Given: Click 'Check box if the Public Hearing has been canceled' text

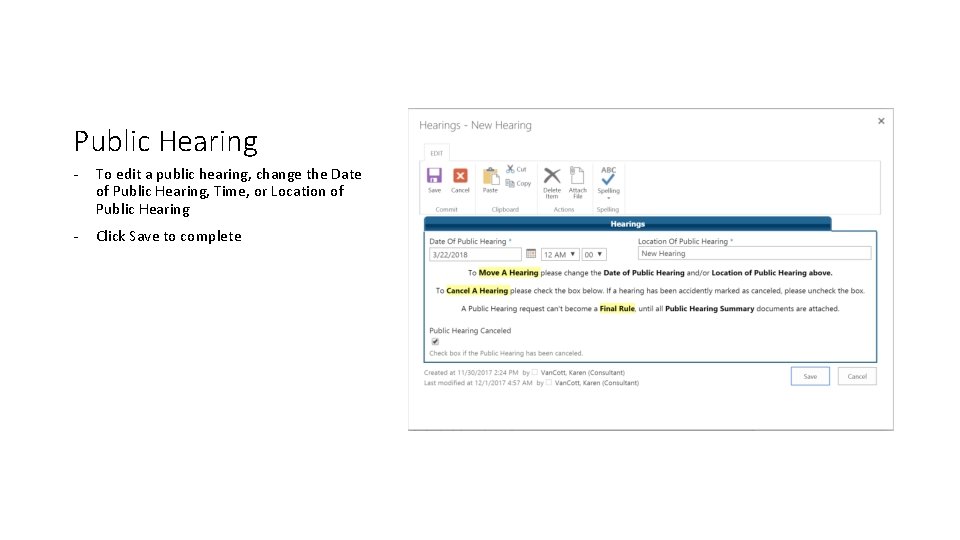Looking at the screenshot, I should tap(506, 353).
